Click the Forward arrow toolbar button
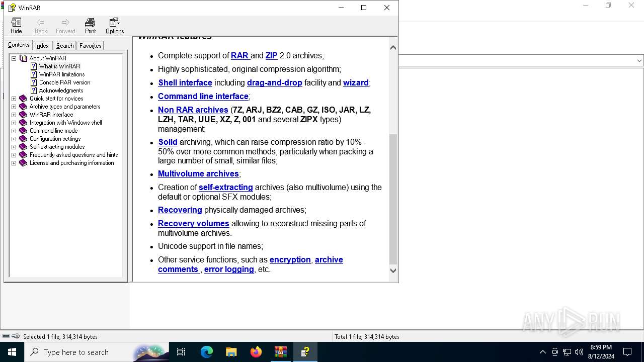This screenshot has height=362, width=644. (x=65, y=26)
